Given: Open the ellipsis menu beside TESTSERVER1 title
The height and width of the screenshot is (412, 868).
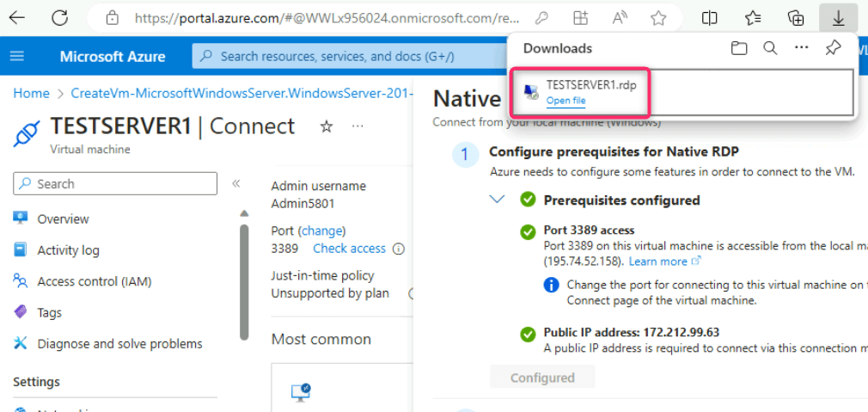Looking at the screenshot, I should pyautogui.click(x=357, y=126).
